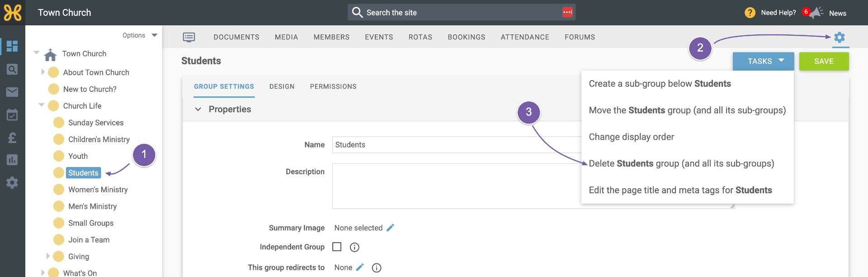
Task: Click the page content icon beside Documents
Action: click(x=189, y=37)
